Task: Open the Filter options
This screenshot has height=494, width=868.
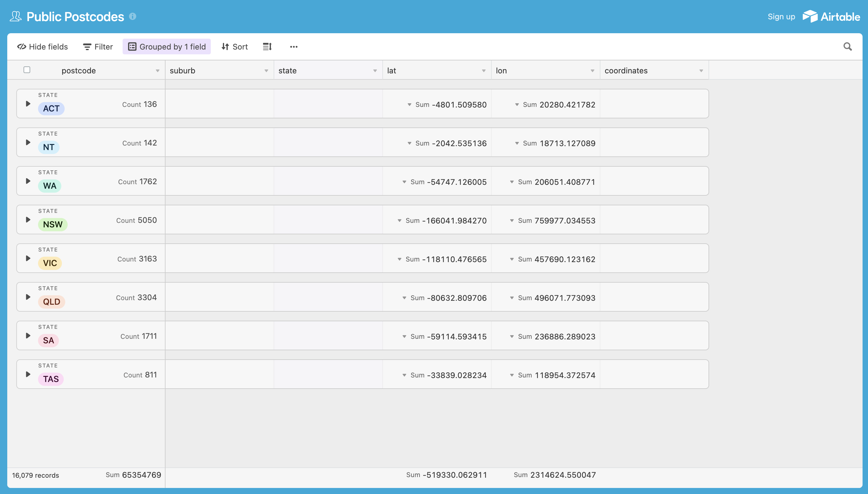Action: pyautogui.click(x=98, y=47)
